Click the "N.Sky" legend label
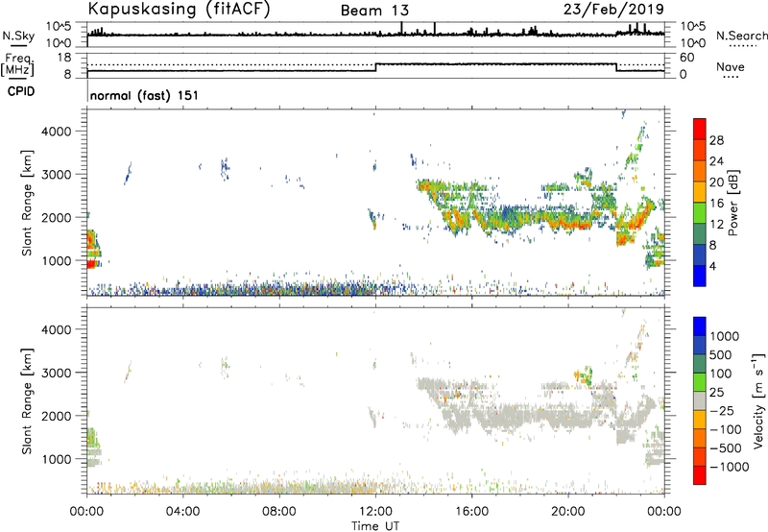 (18, 36)
